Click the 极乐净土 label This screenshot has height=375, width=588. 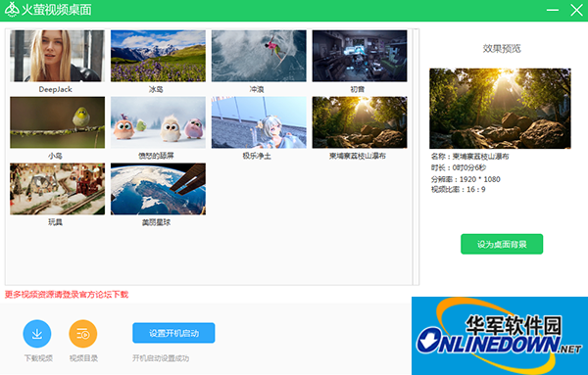click(257, 156)
